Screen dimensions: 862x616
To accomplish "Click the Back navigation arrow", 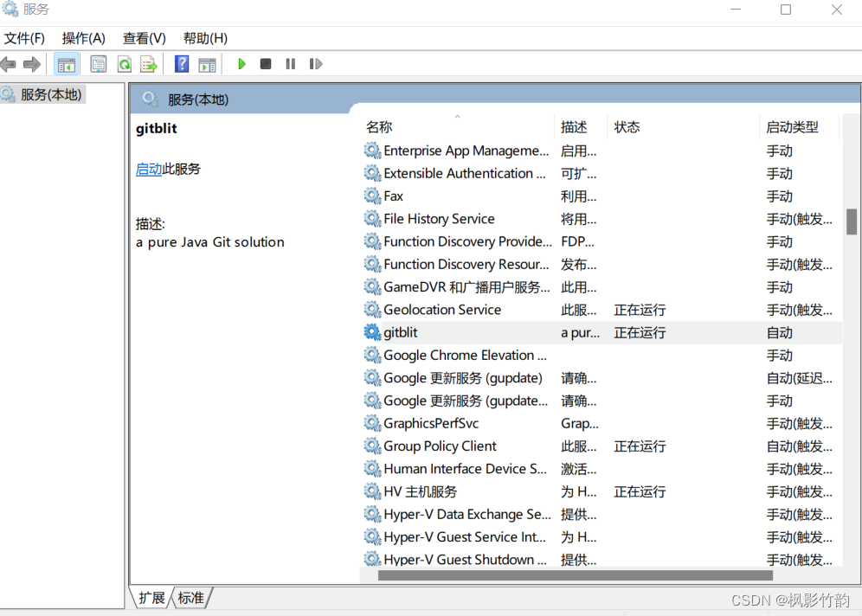I will coord(9,63).
